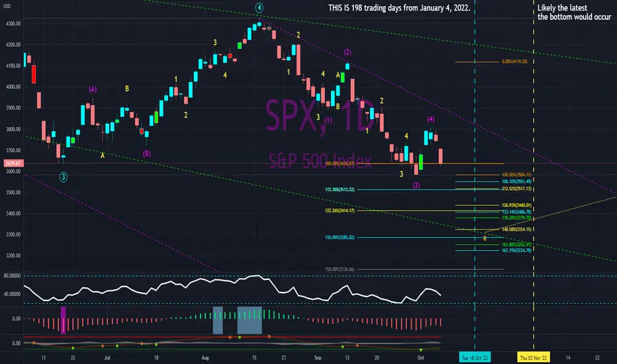Select the Fibonacci label 161.80%(3253.47)
This screenshot has width=617, height=364.
click(x=516, y=245)
